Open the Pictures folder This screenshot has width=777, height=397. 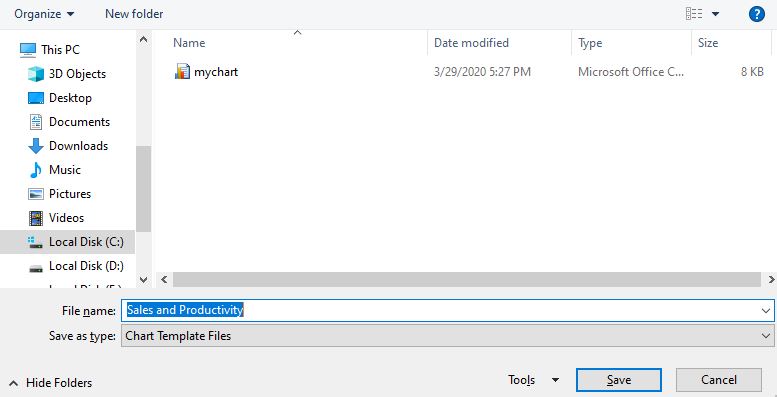point(70,193)
